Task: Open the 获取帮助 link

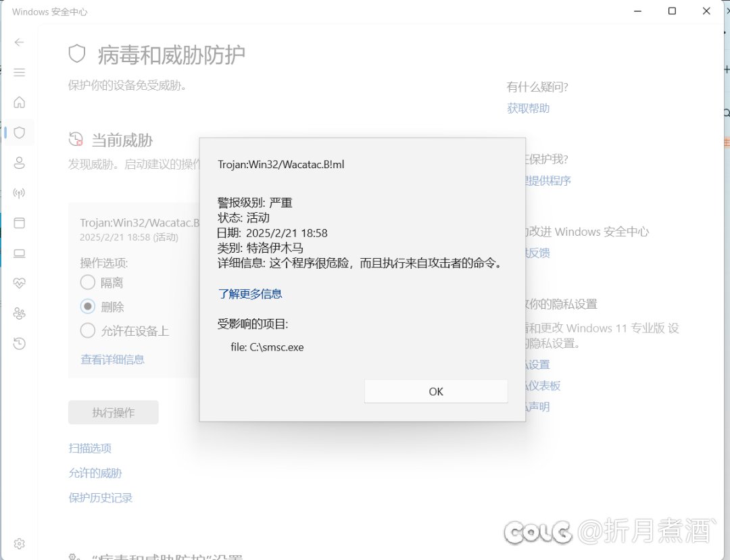Action: click(528, 109)
